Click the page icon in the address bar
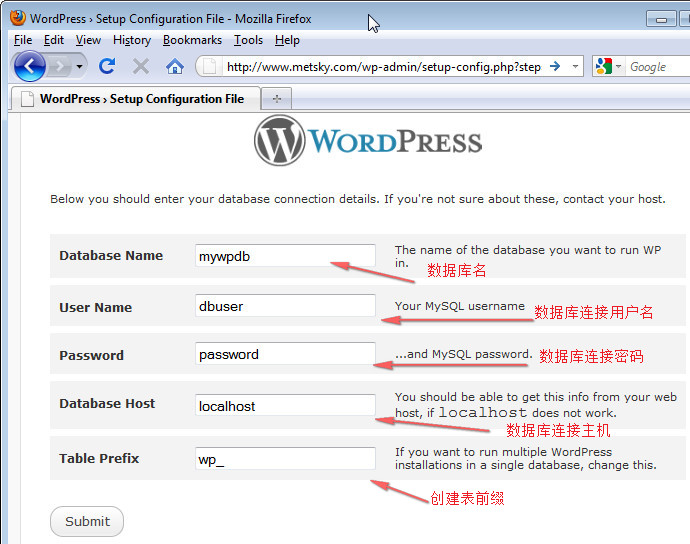 click(209, 66)
